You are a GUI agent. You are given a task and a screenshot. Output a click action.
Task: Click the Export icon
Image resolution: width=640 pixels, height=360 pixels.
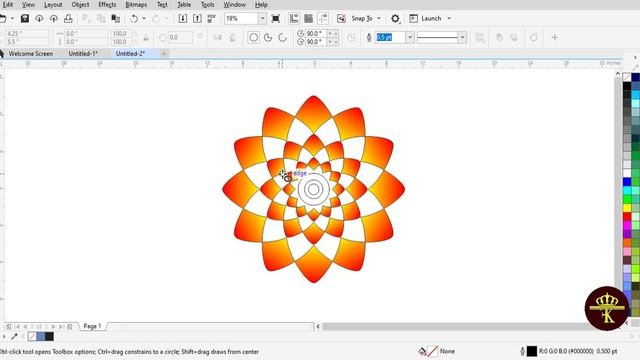[197, 18]
